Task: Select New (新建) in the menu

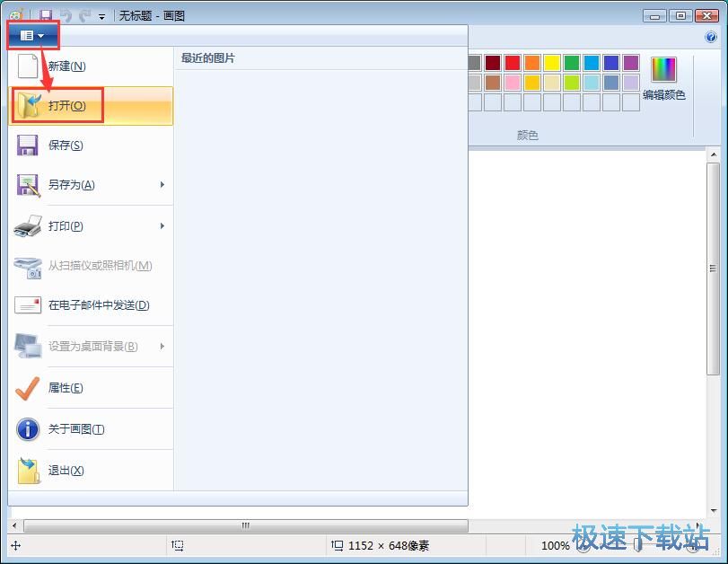Action: (x=91, y=66)
